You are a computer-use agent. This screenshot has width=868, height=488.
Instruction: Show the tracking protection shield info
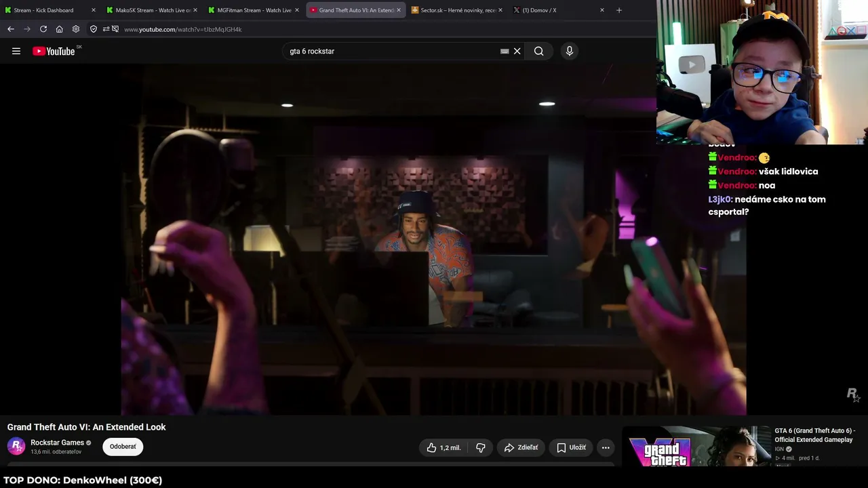click(x=94, y=29)
